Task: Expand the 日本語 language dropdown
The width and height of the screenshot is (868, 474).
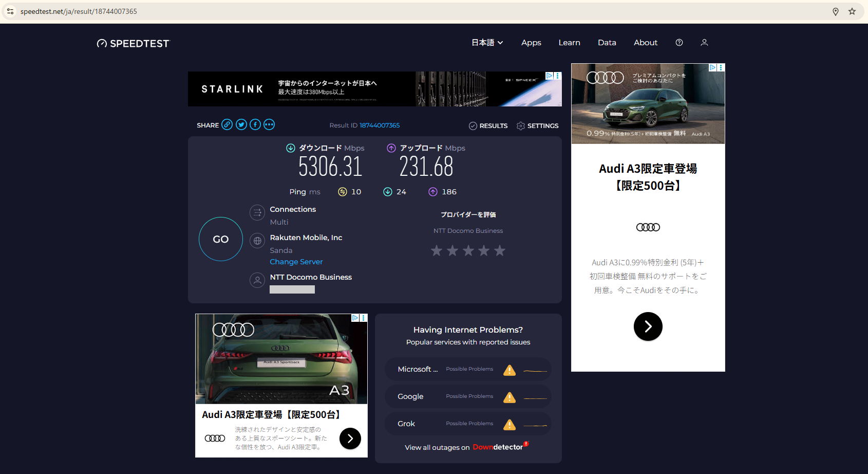Action: (487, 43)
